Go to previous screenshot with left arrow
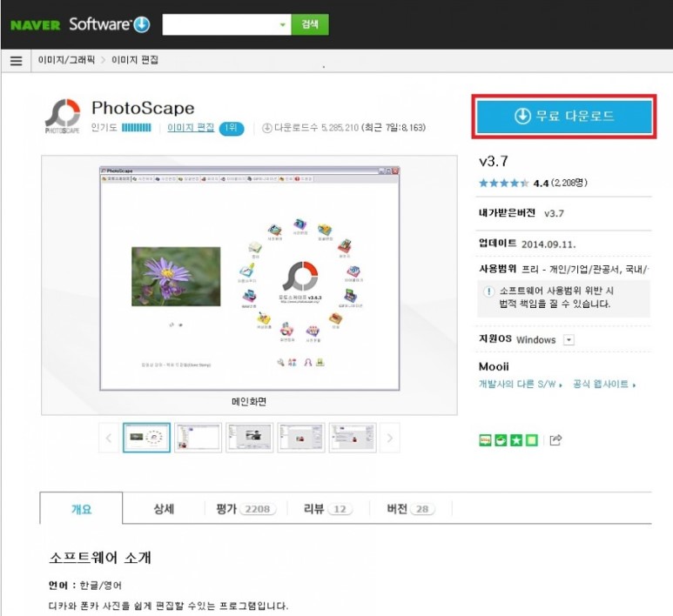Image resolution: width=673 pixels, height=616 pixels. [109, 438]
